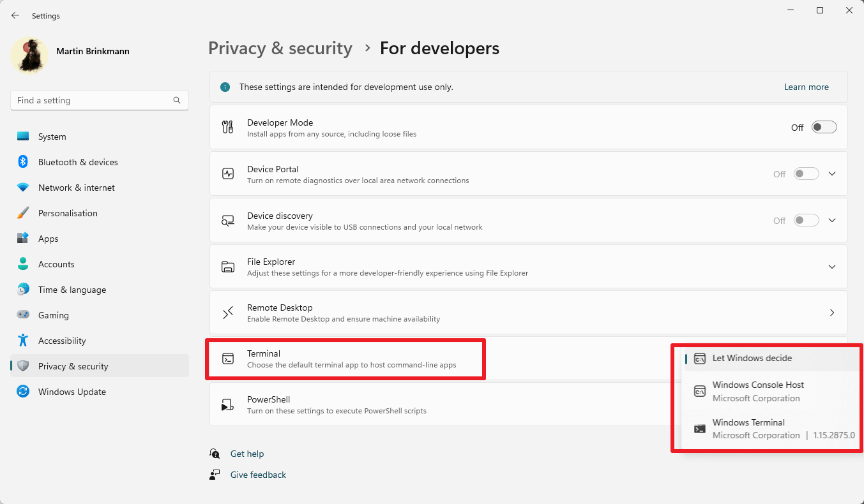Image resolution: width=864 pixels, height=504 pixels.
Task: Click the Developer Mode title text
Action: (x=280, y=122)
